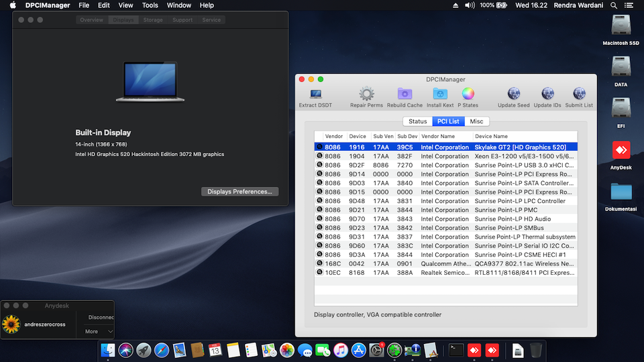Open the Support tab in About This Mac
This screenshot has width=644, height=362.
[182, 19]
